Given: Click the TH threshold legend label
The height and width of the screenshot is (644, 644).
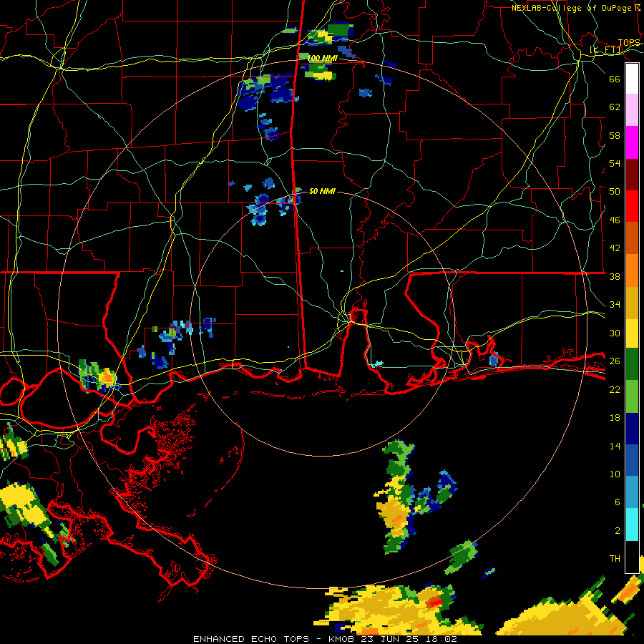Looking at the screenshot, I should (615, 559).
